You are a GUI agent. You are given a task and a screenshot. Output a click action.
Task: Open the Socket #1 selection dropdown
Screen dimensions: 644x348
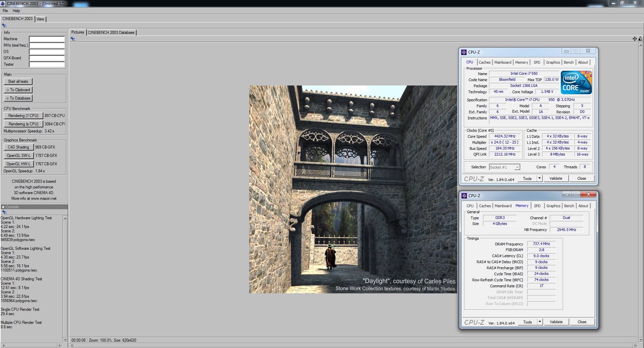click(x=504, y=167)
